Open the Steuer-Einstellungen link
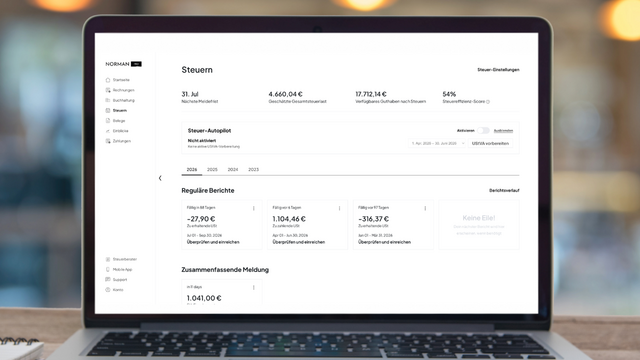 498,70
